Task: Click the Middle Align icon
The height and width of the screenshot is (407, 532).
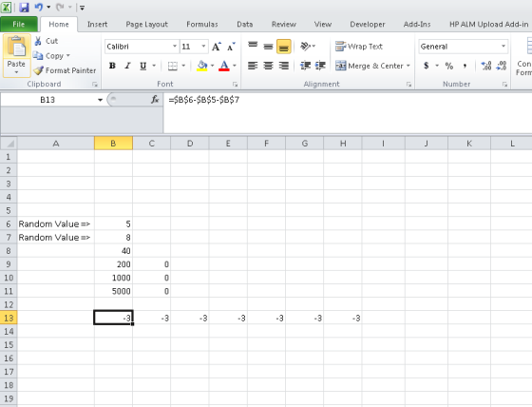Action: click(268, 47)
